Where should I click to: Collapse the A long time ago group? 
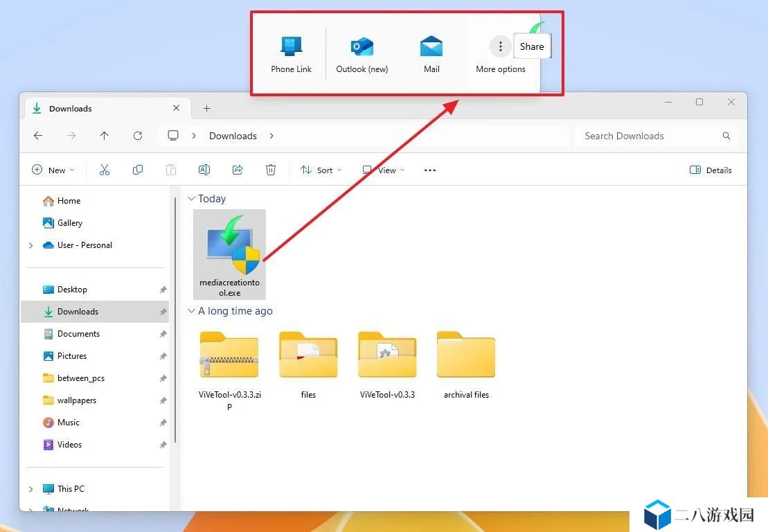click(192, 311)
